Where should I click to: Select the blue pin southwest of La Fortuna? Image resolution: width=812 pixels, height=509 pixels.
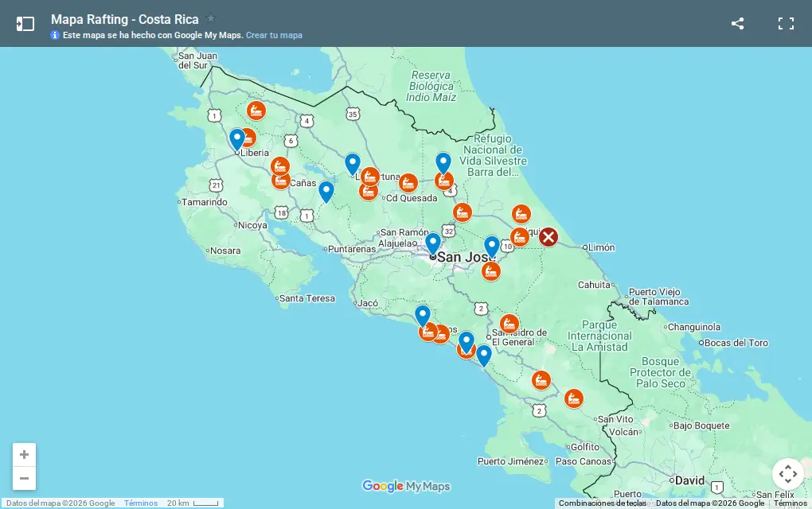tap(326, 192)
